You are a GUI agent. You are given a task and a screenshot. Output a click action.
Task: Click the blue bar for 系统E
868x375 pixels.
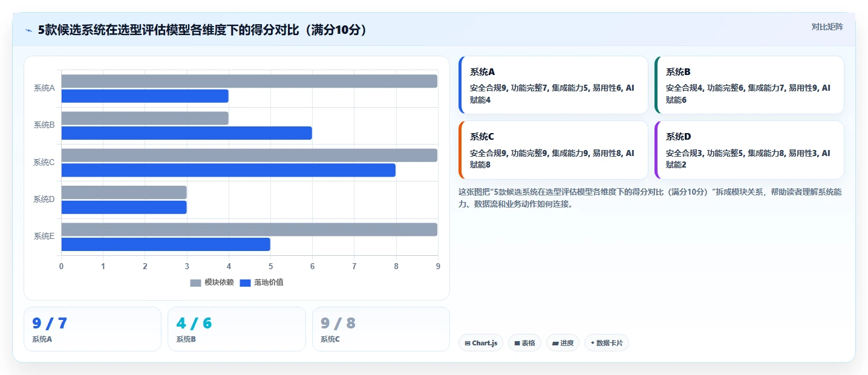166,244
